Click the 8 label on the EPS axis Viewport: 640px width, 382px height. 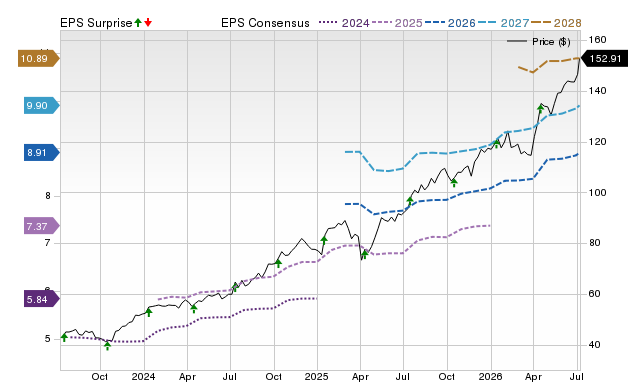(48, 196)
